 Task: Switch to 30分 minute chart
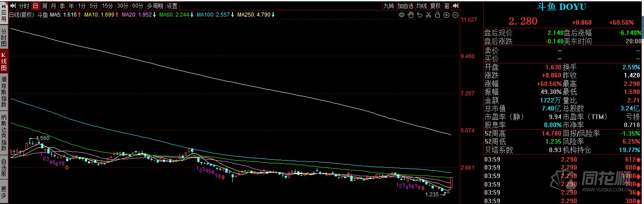point(123,6)
